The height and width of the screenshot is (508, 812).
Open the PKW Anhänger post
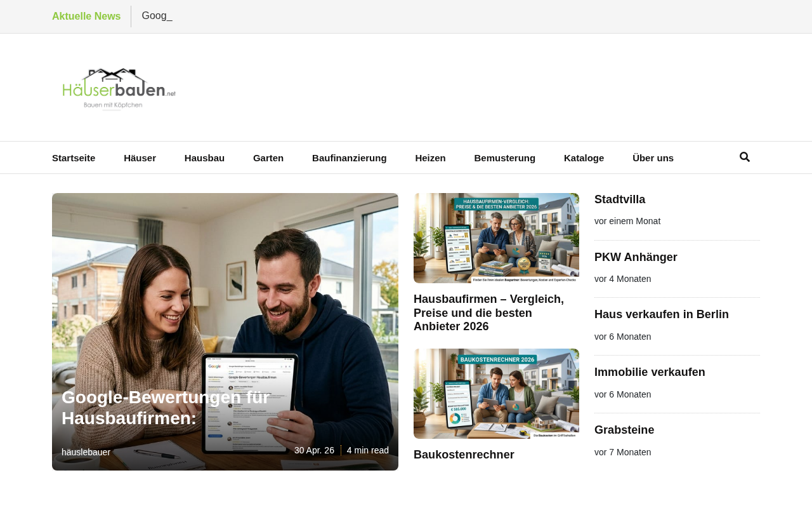(x=636, y=257)
